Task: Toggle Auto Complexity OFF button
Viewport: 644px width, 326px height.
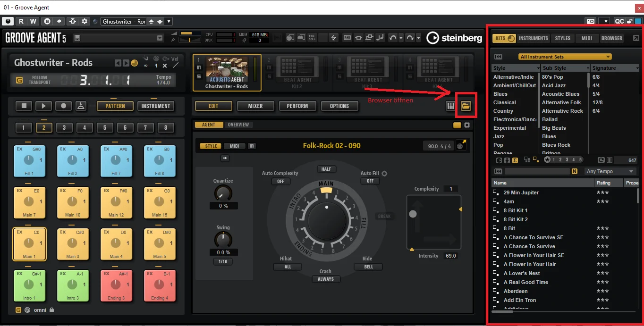Action: pos(280,181)
